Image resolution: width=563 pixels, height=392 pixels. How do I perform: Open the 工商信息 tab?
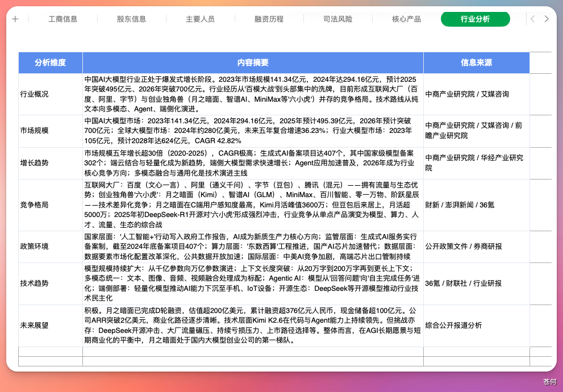coord(63,19)
